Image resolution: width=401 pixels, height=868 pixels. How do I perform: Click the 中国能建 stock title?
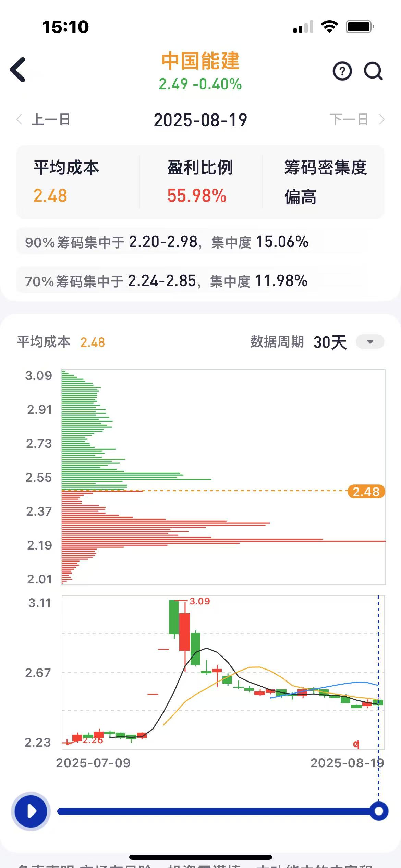click(200, 61)
